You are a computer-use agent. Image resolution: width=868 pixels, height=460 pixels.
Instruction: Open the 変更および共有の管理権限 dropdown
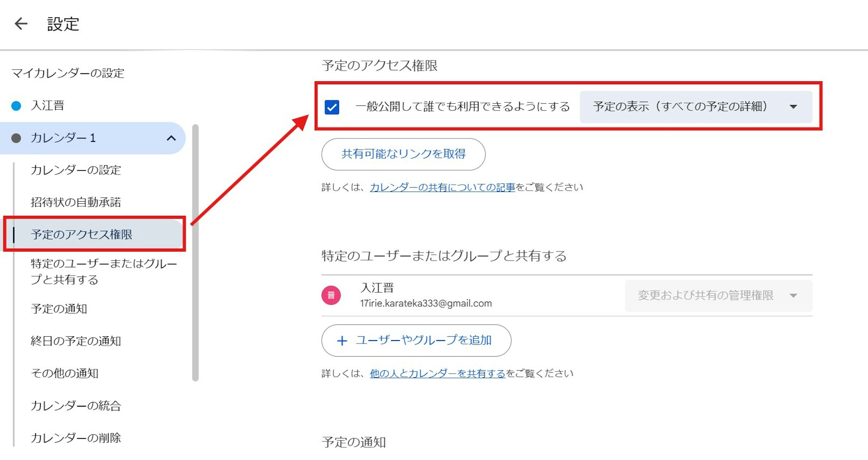(x=718, y=296)
